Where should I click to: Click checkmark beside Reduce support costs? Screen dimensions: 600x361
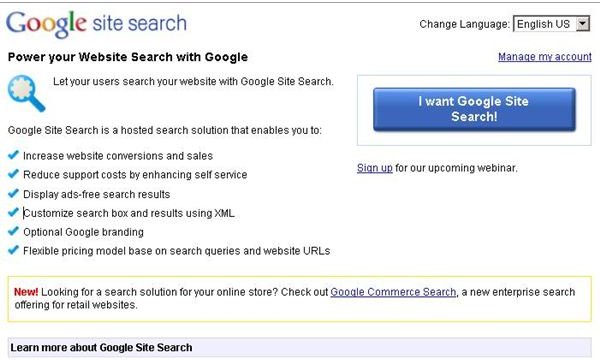[x=13, y=174]
